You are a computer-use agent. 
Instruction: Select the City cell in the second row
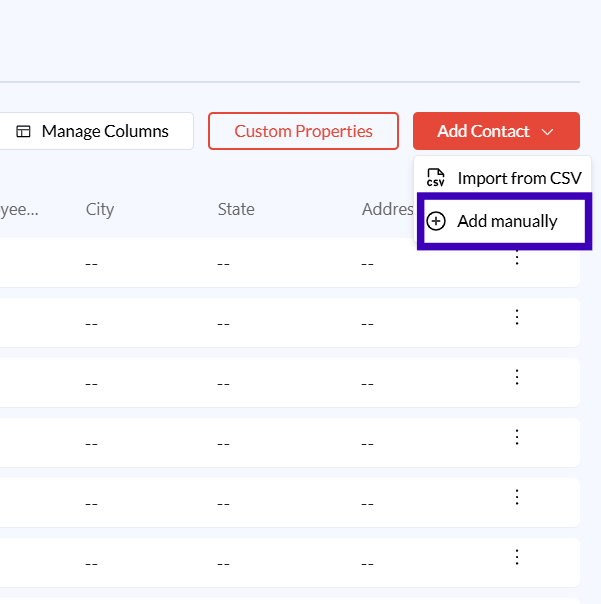(x=92, y=323)
